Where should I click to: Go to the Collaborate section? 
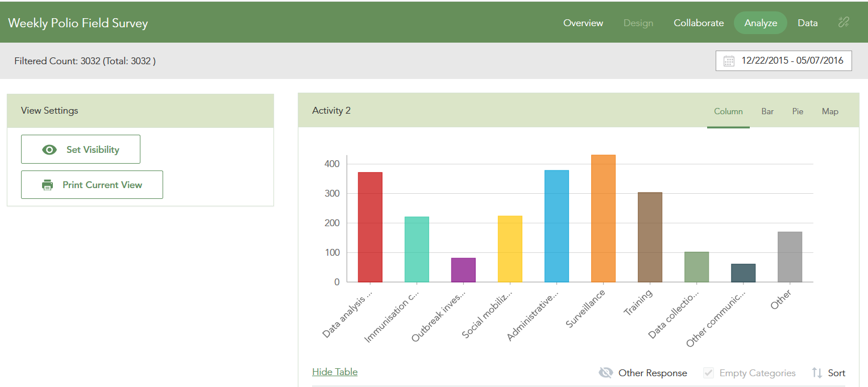click(x=699, y=23)
